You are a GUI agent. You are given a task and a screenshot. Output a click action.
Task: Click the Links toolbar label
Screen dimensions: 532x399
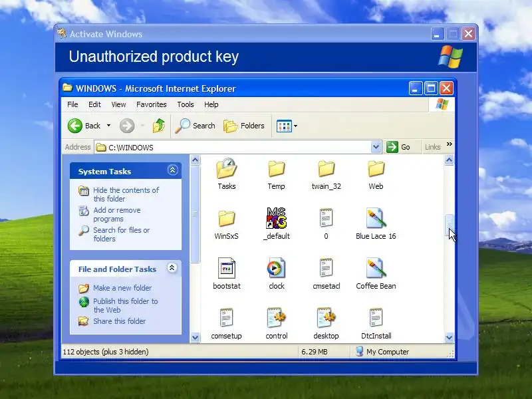[x=433, y=147]
